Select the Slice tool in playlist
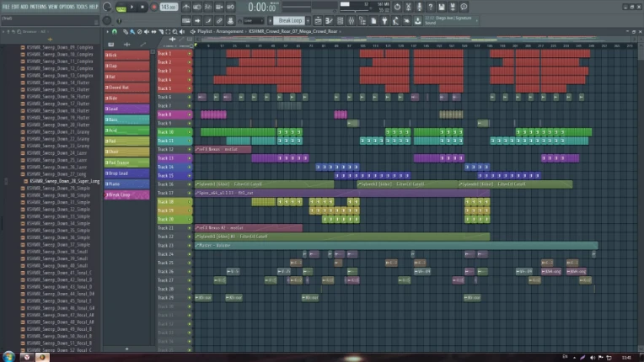This screenshot has height=362, width=644. (x=161, y=31)
